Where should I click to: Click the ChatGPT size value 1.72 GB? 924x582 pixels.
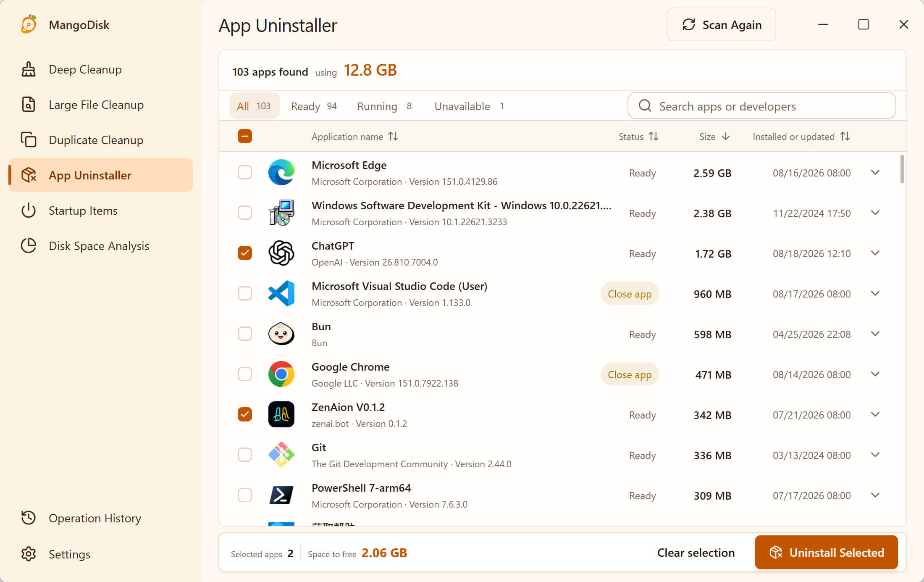713,253
